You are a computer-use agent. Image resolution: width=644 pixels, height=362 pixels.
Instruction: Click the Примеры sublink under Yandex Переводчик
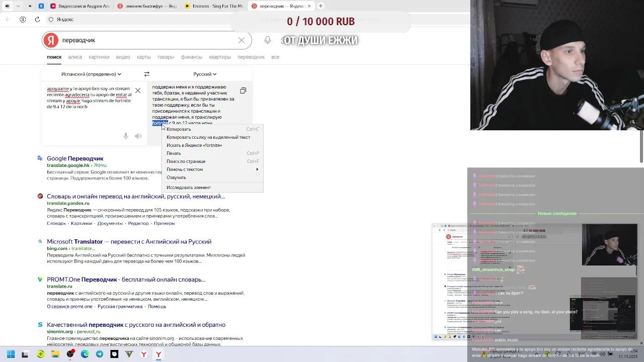click(x=164, y=223)
